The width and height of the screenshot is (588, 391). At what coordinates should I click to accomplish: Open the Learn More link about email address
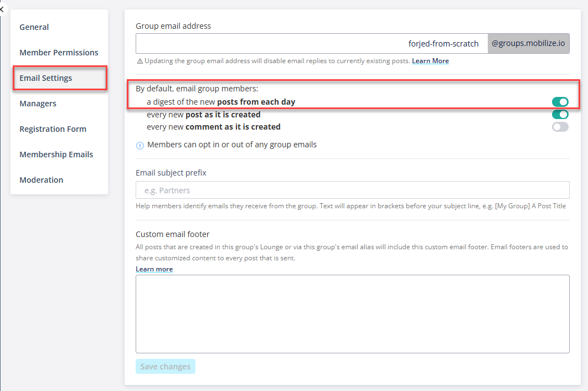[x=430, y=61]
